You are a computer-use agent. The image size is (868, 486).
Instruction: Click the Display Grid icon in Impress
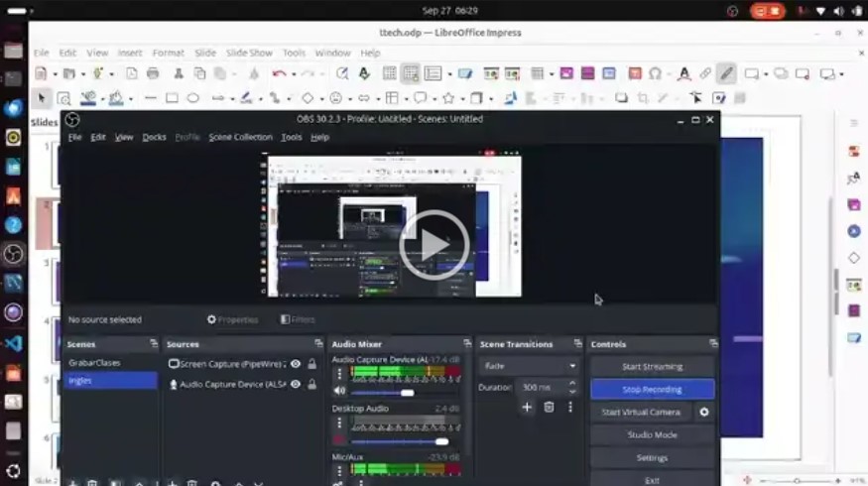(x=390, y=73)
